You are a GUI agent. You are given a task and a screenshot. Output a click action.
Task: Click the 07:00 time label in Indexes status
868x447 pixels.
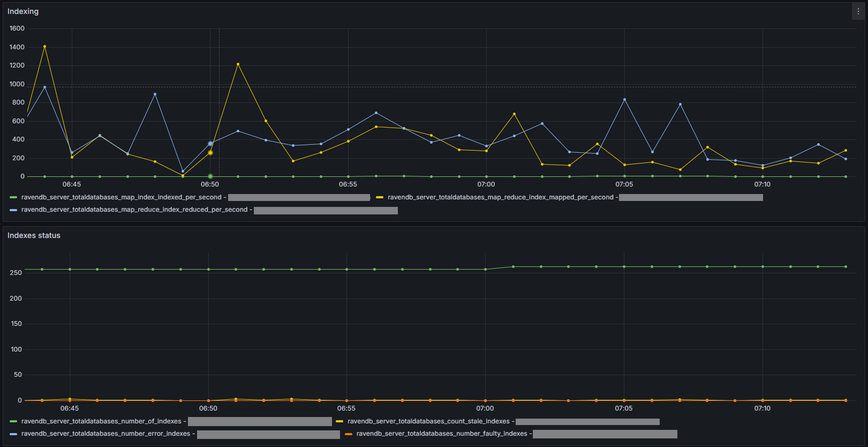coord(485,408)
